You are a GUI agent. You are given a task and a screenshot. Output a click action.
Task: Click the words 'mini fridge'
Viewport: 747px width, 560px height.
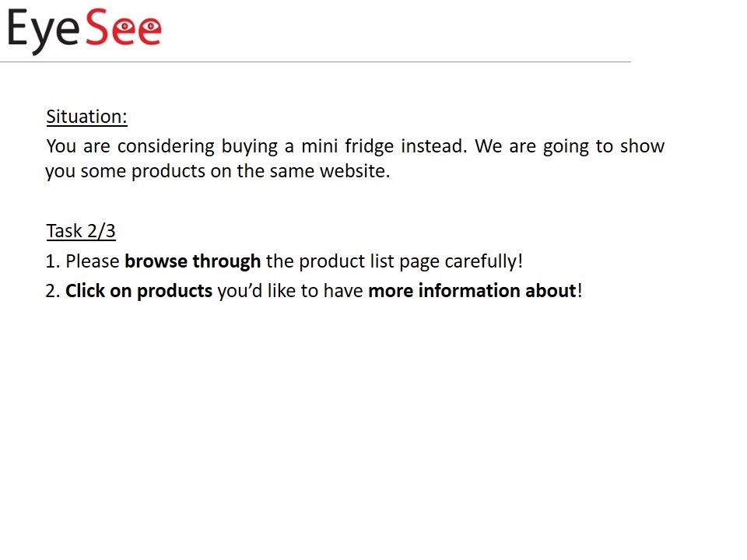click(347, 146)
